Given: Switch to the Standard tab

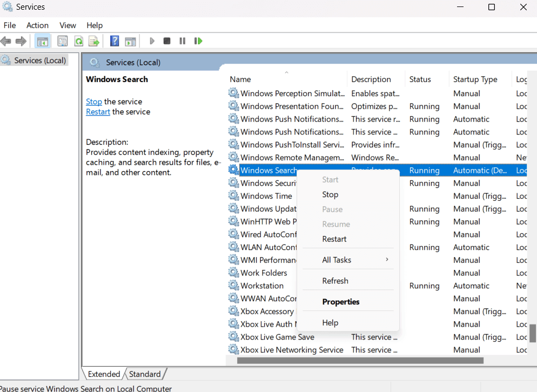Looking at the screenshot, I should point(145,374).
